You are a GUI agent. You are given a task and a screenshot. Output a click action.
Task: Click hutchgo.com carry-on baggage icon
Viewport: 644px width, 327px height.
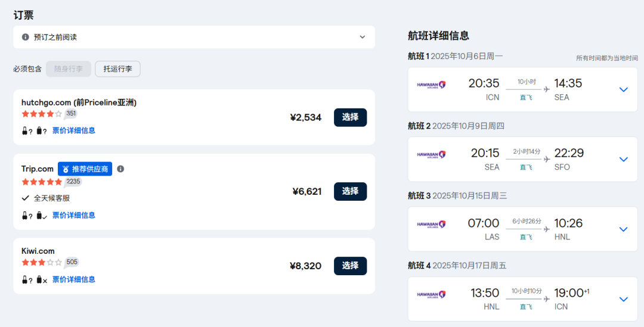[x=27, y=131]
